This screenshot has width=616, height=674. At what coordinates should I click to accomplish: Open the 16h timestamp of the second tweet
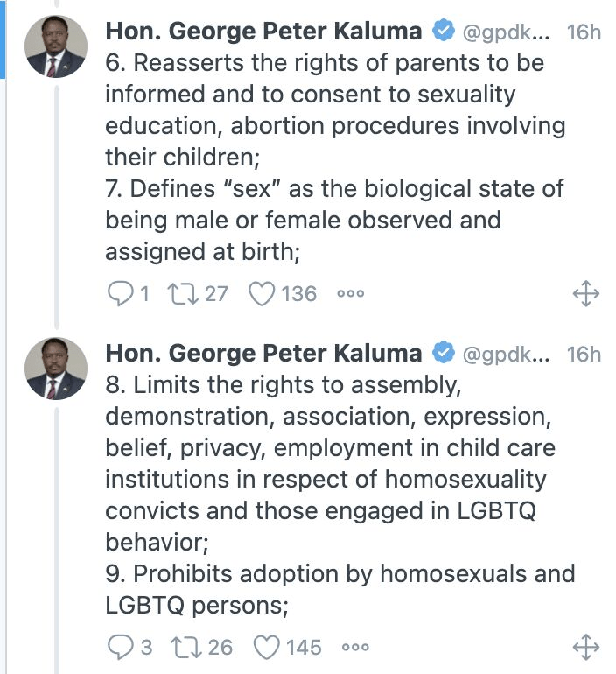(x=584, y=354)
